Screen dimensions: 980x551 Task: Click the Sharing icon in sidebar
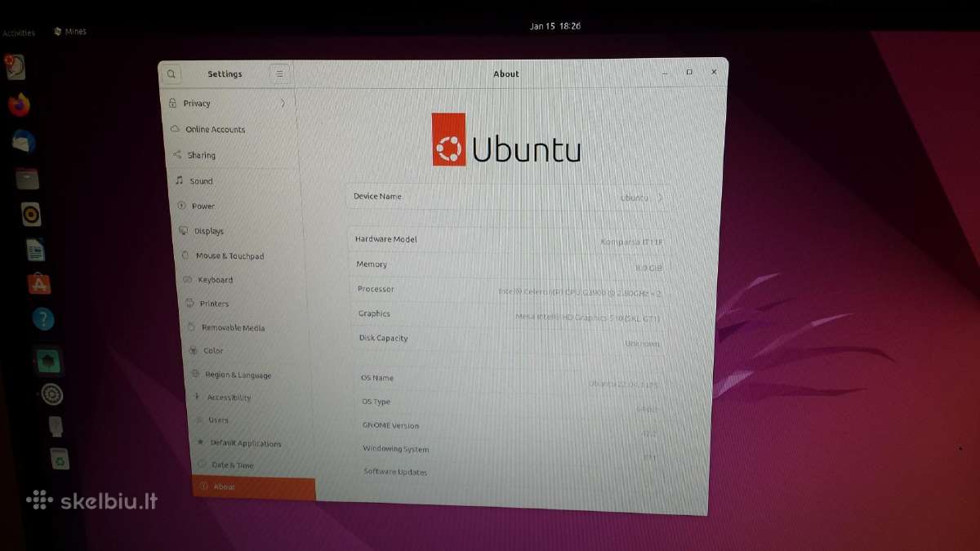[177, 155]
